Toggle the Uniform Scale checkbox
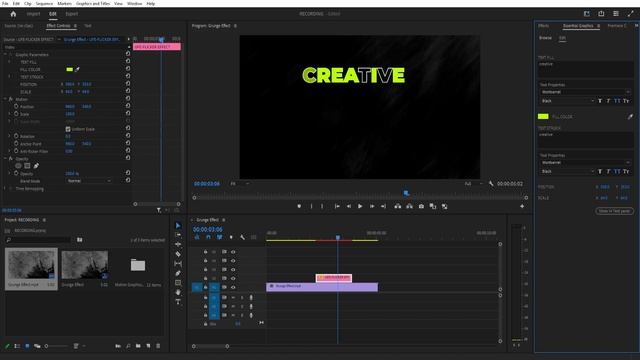 [x=68, y=129]
